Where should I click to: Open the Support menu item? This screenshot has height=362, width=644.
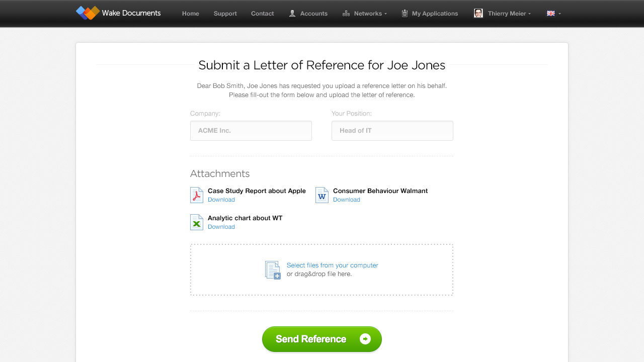pyautogui.click(x=225, y=14)
